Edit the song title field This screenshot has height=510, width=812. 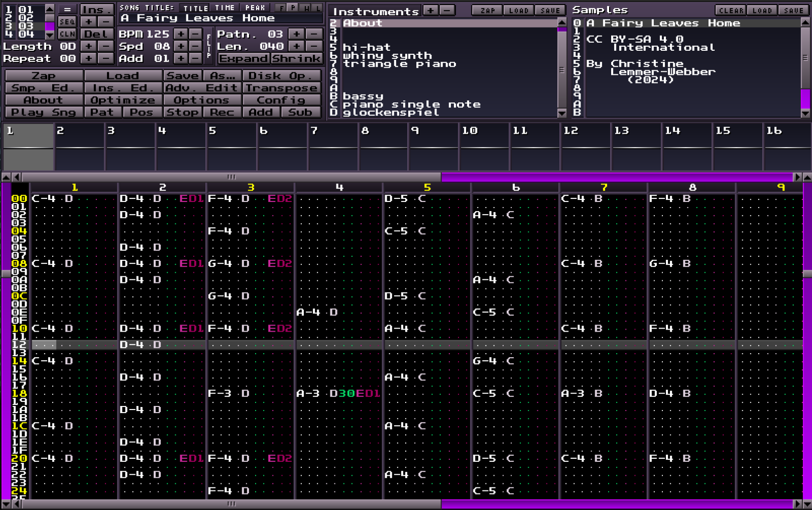coord(220,18)
